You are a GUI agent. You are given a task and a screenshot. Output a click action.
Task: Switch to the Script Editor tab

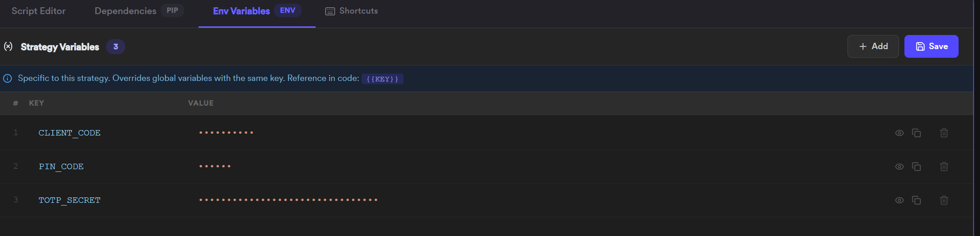[39, 11]
